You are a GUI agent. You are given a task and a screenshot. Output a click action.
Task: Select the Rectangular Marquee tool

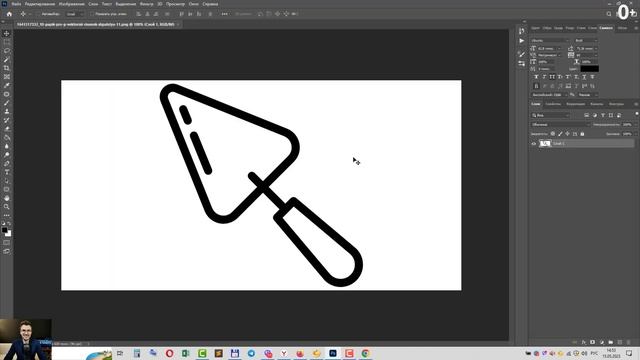pyautogui.click(x=7, y=42)
